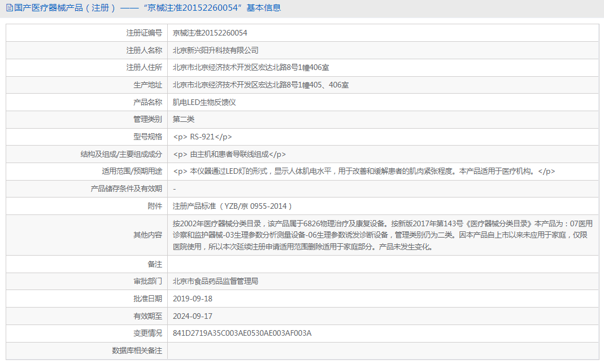This screenshot has height=364, width=604.
Task: Click the 数据库相关备注 row label
Action: 137,350
